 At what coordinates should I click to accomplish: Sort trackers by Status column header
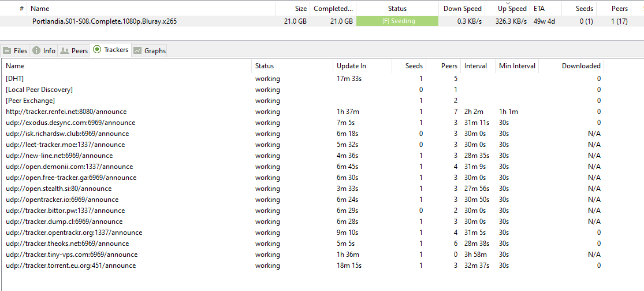coord(292,66)
